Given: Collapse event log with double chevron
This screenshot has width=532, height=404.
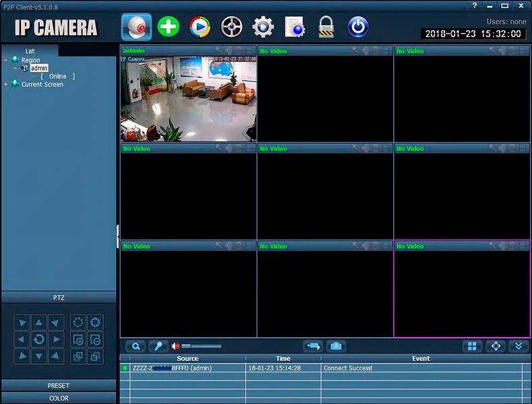Looking at the screenshot, I should click(x=519, y=346).
